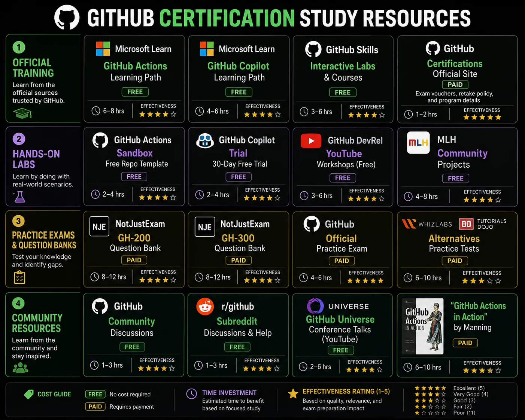Click the Microsoft logo on GitHub Actions Learning Path
This screenshot has width=525, height=420.
pyautogui.click(x=103, y=49)
